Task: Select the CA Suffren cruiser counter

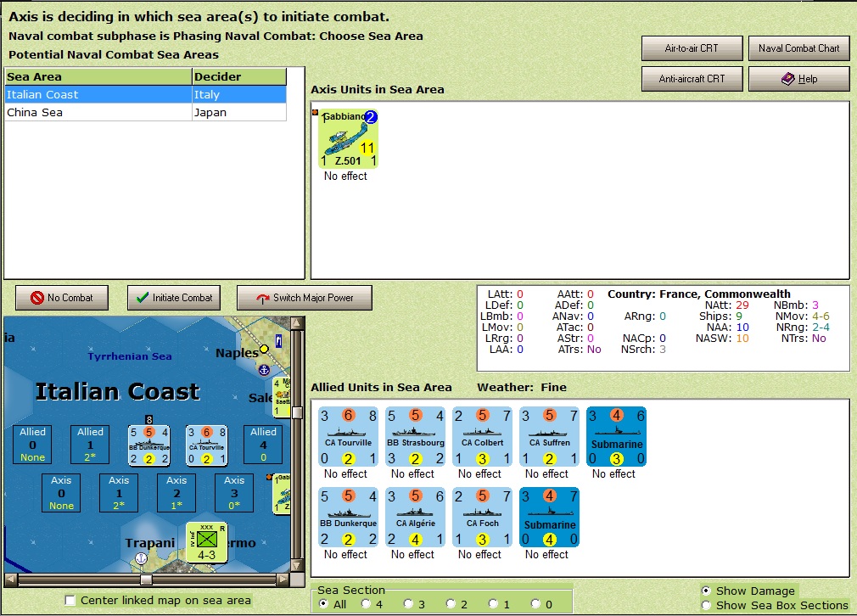Action: tap(549, 436)
